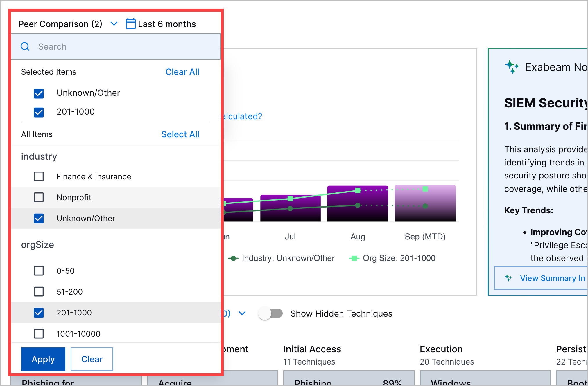This screenshot has height=386, width=588.
Task: Click the search magnifier icon
Action: tap(25, 46)
